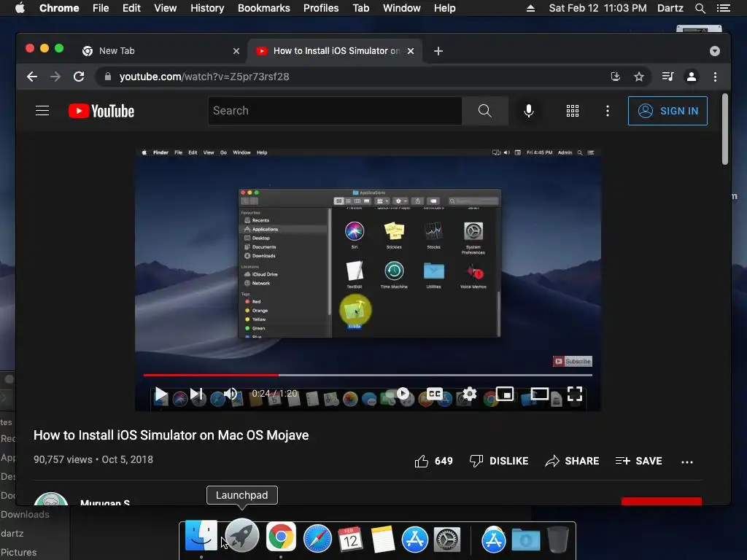
Task: Skip to the next video
Action: click(196, 394)
